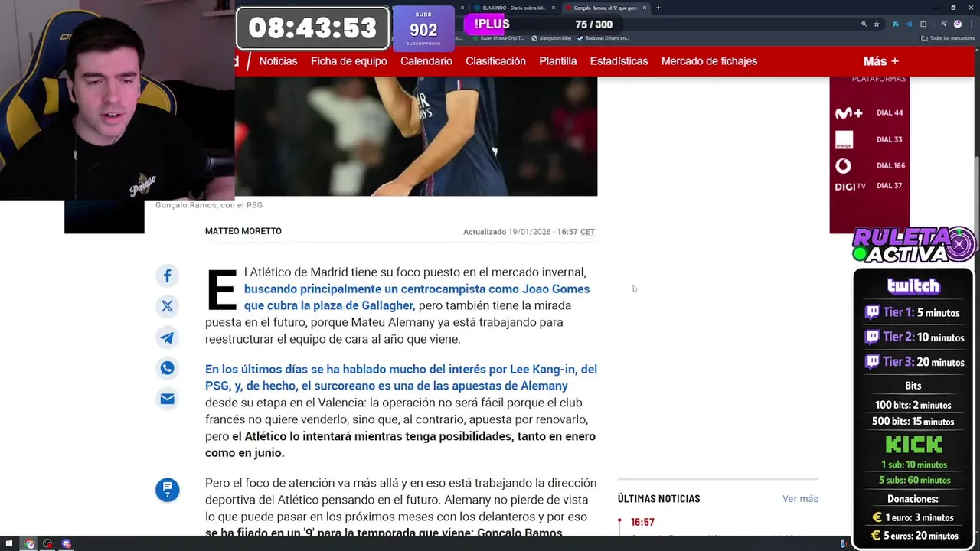This screenshot has height=551, width=980.
Task: Click the Vodafone platform logo
Action: tap(843, 165)
